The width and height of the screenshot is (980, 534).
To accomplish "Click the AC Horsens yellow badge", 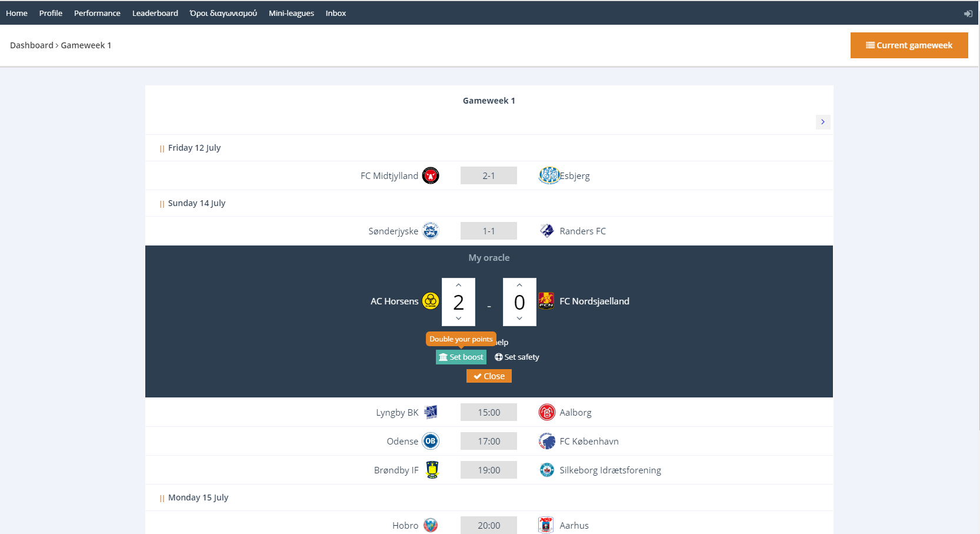I will tap(431, 301).
